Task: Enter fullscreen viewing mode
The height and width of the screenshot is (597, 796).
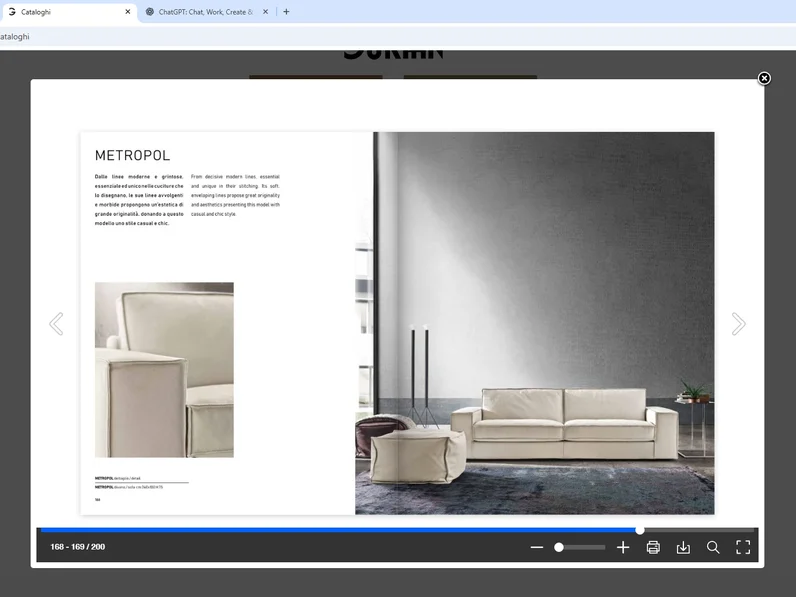Action: click(x=743, y=547)
